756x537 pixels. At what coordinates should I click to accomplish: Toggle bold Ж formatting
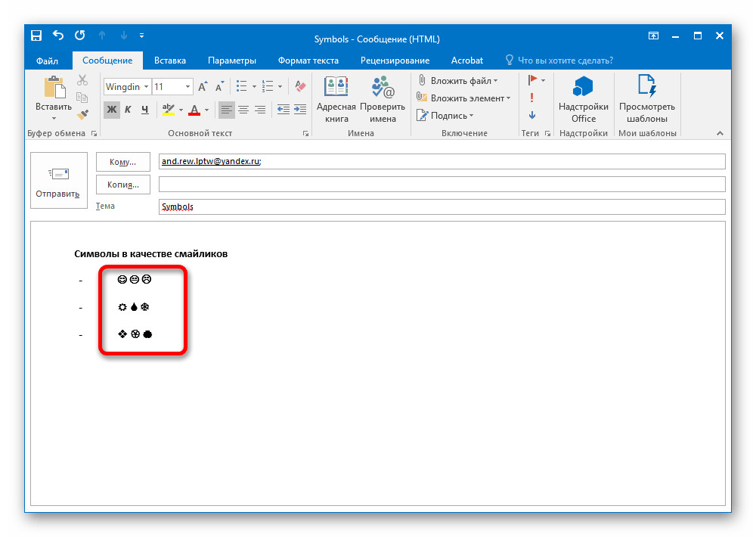pos(112,110)
